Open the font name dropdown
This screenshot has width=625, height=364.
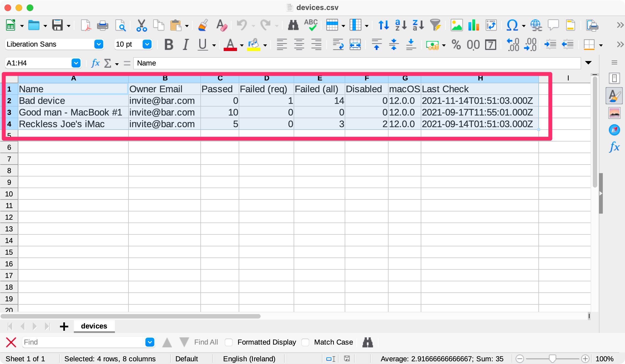(x=99, y=44)
